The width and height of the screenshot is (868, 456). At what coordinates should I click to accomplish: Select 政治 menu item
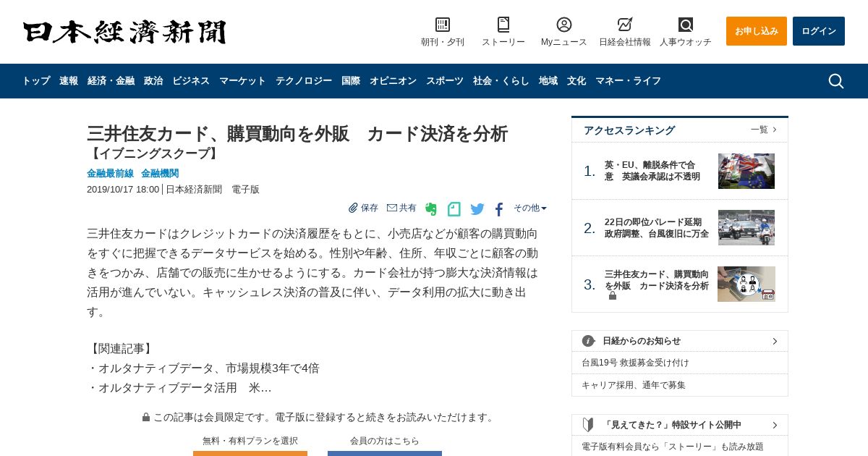(x=153, y=81)
